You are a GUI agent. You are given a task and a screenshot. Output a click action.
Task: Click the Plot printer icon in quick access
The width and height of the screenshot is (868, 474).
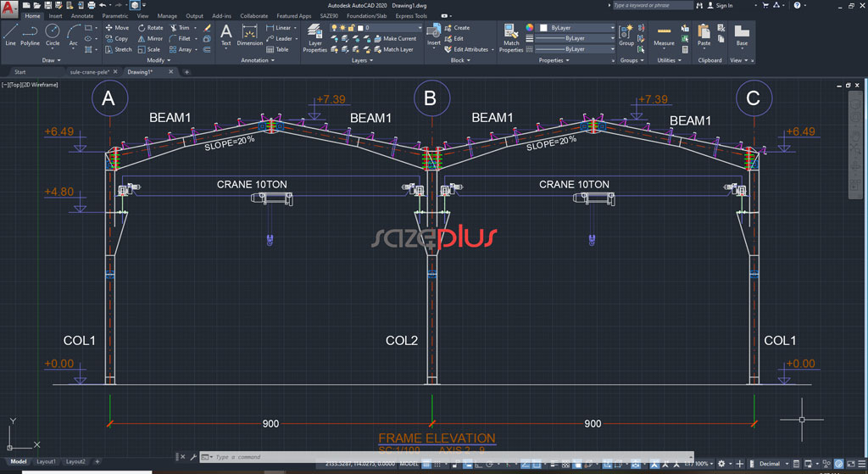tap(92, 5)
